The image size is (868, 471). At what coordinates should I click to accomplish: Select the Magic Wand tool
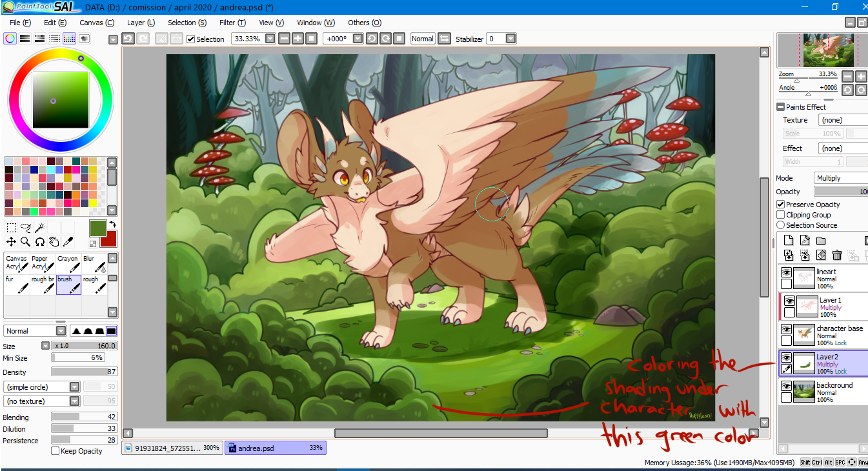point(39,227)
